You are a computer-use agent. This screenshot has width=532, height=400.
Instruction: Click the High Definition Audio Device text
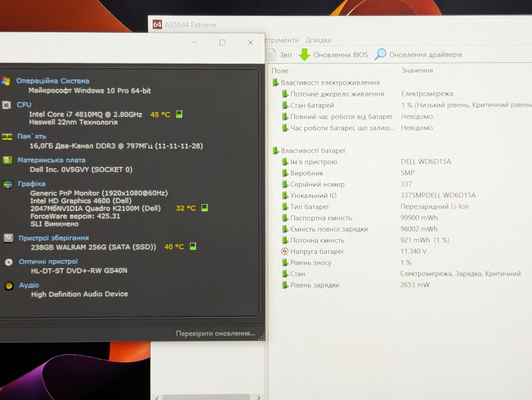click(x=79, y=294)
